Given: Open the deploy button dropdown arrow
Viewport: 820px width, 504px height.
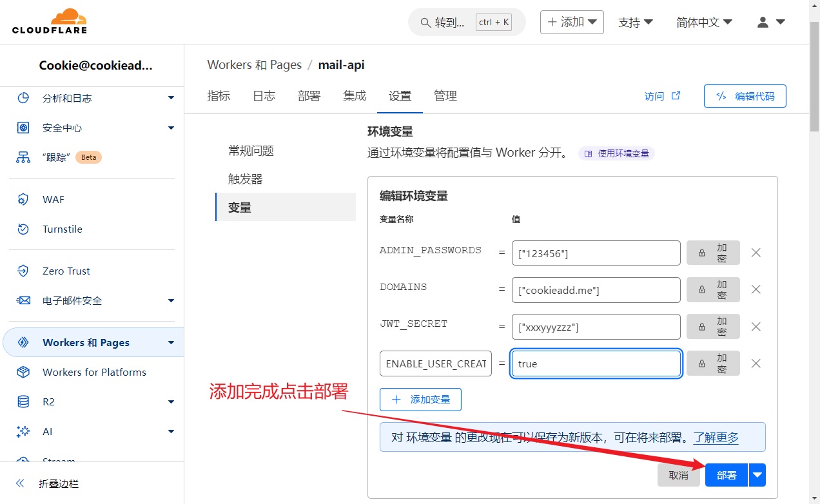Looking at the screenshot, I should click(x=757, y=475).
